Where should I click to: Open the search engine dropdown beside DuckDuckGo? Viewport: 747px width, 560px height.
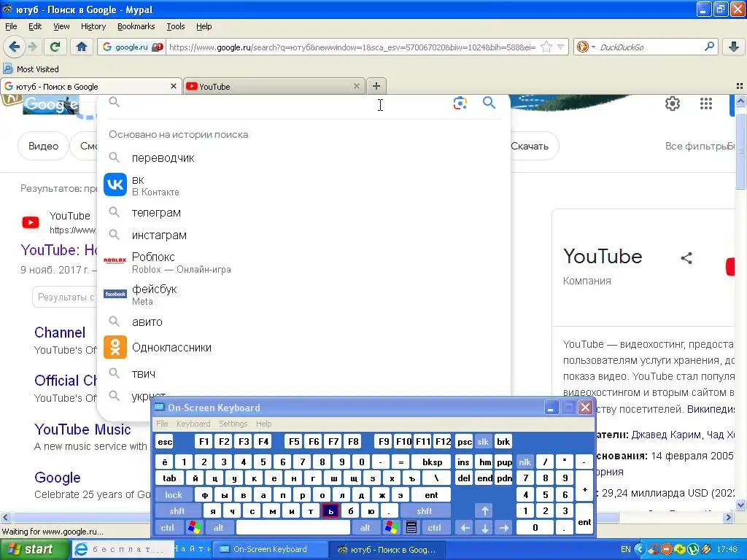593,47
